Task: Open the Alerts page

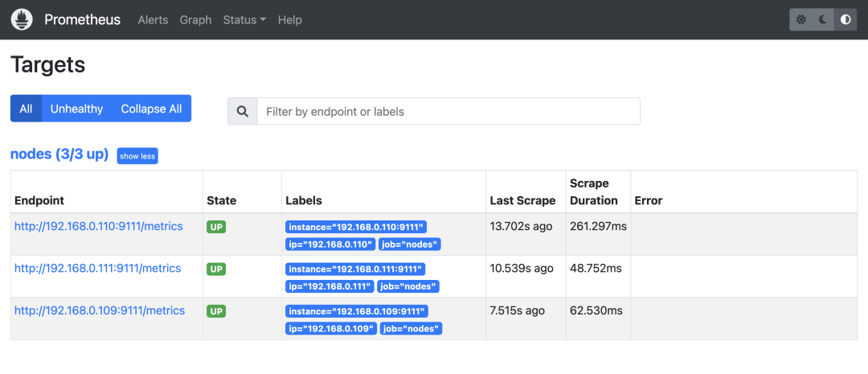Action: [x=153, y=19]
